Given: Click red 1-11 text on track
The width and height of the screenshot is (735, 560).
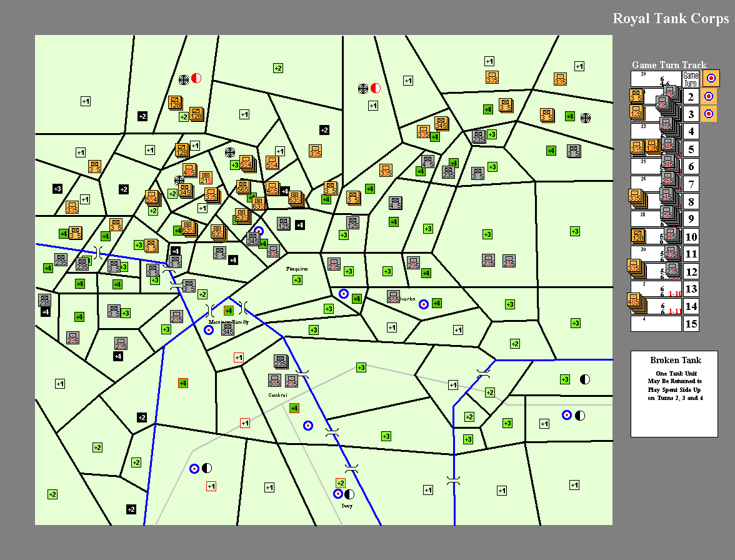Looking at the screenshot, I should 675,311.
